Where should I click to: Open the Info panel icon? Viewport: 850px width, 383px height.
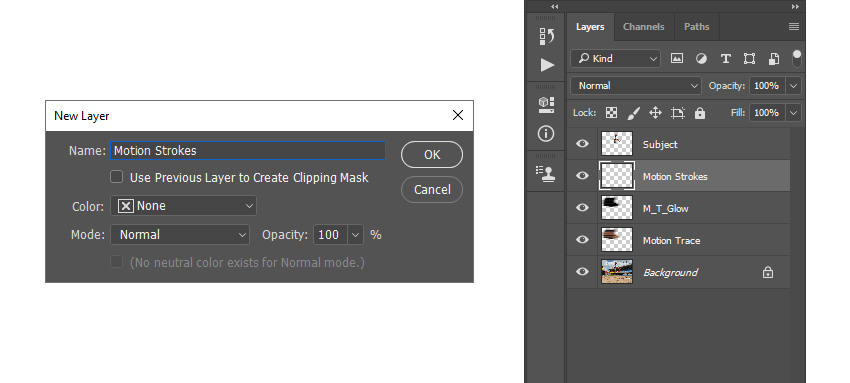coord(546,133)
